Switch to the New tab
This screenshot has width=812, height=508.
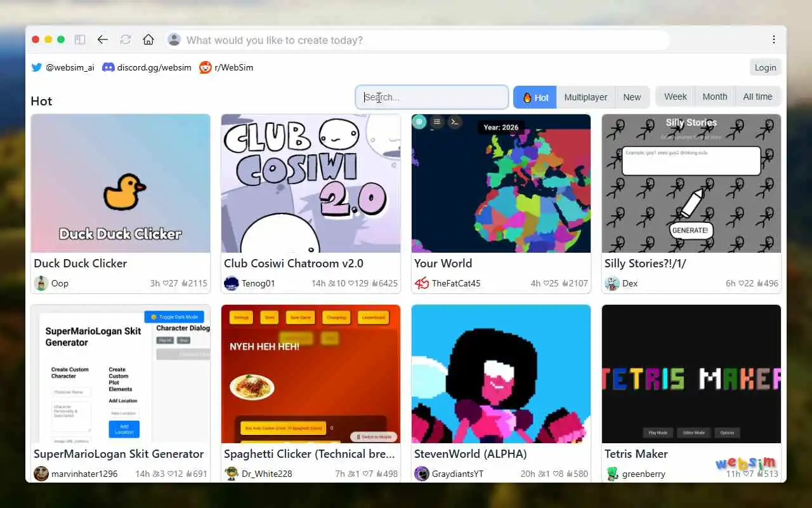click(632, 97)
